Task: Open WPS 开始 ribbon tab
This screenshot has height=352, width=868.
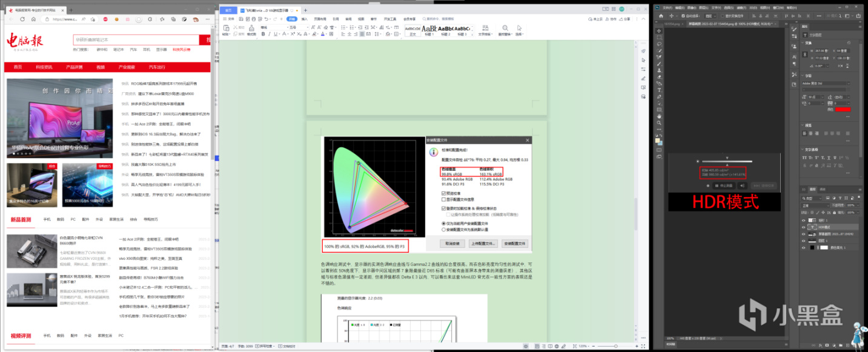Action: [x=292, y=19]
